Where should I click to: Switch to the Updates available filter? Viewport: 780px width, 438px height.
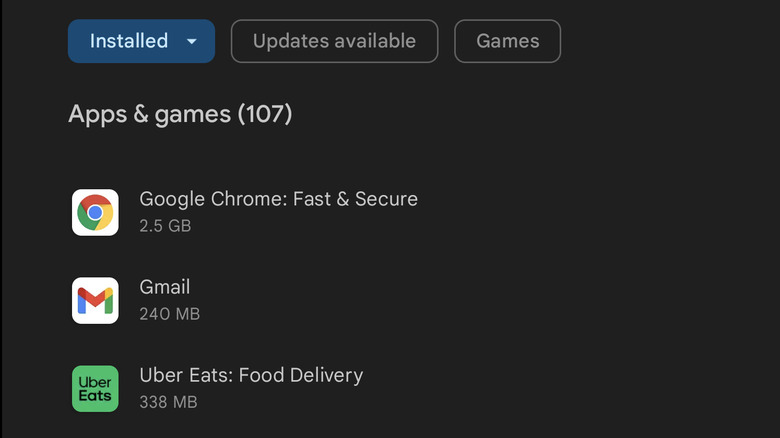pyautogui.click(x=334, y=41)
